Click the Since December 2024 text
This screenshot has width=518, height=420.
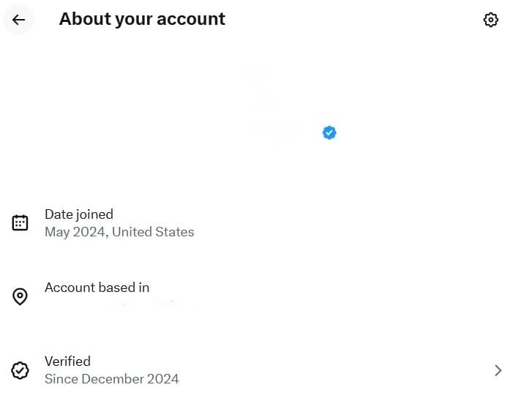tap(112, 379)
